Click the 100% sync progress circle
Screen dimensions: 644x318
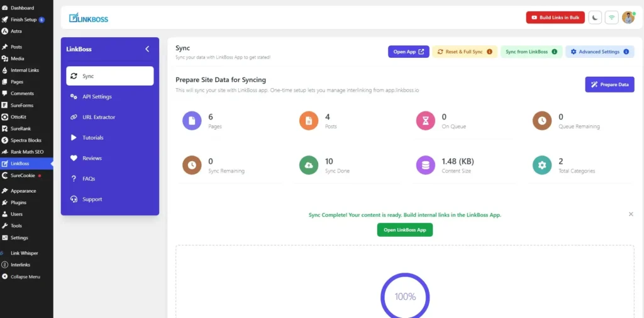tap(405, 296)
